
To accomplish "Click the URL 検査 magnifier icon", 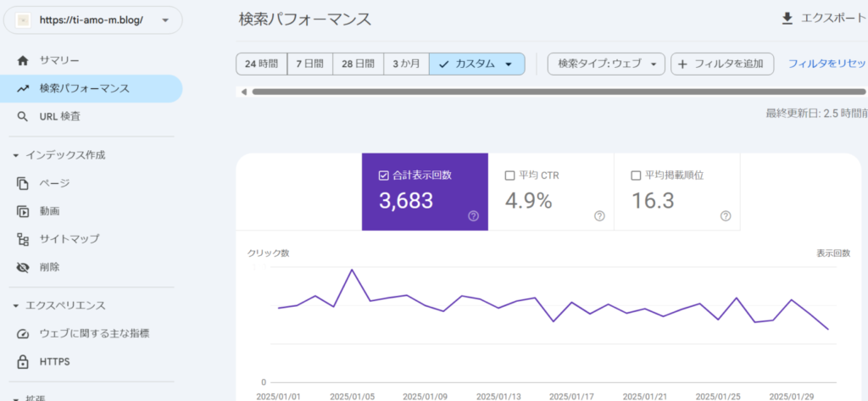I will coord(23,116).
